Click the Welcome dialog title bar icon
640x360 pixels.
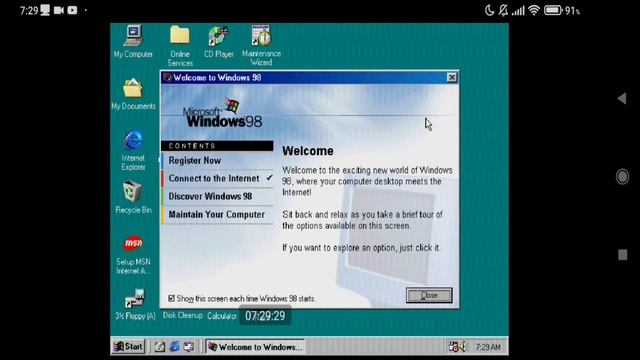click(167, 77)
